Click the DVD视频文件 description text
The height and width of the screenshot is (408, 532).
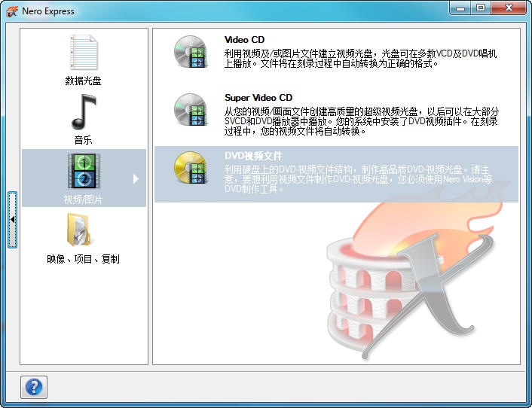(358, 179)
